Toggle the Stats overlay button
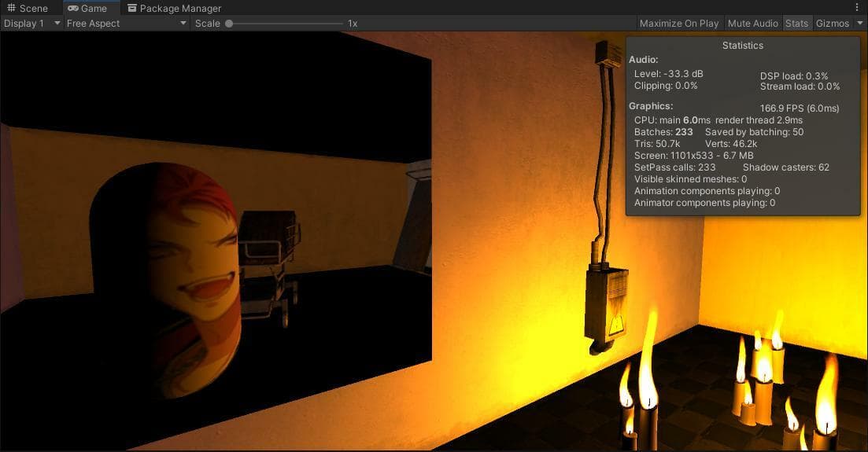The image size is (868, 452). [x=796, y=24]
